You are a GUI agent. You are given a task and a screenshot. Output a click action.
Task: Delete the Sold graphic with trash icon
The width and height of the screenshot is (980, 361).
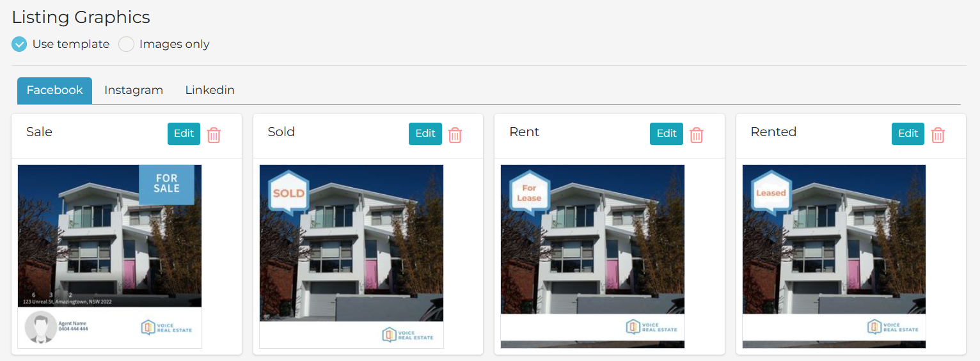point(455,135)
